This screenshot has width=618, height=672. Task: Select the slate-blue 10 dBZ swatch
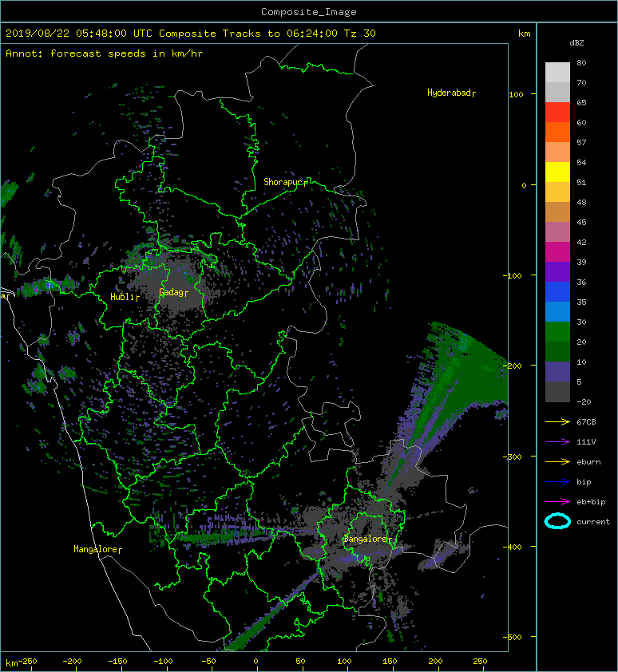[557, 372]
